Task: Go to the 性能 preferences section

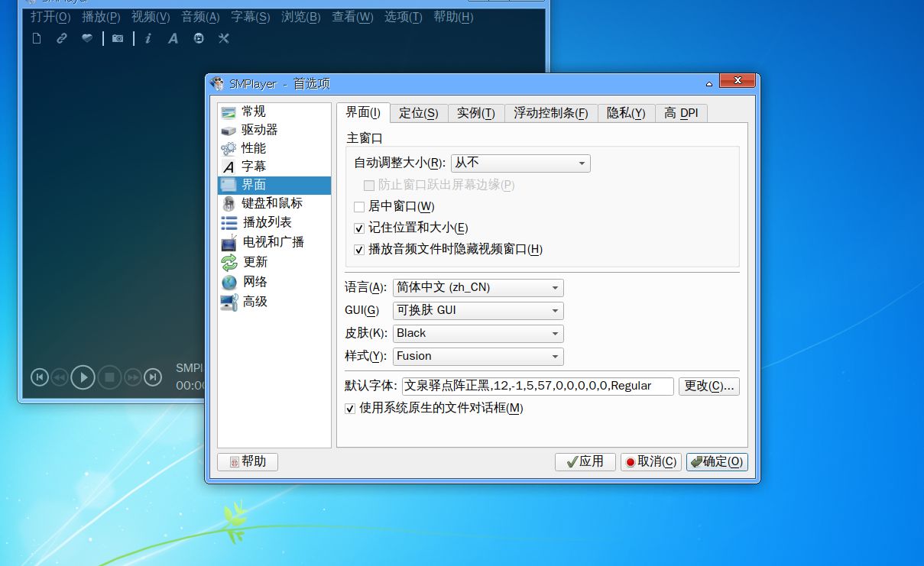Action: pyautogui.click(x=274, y=149)
